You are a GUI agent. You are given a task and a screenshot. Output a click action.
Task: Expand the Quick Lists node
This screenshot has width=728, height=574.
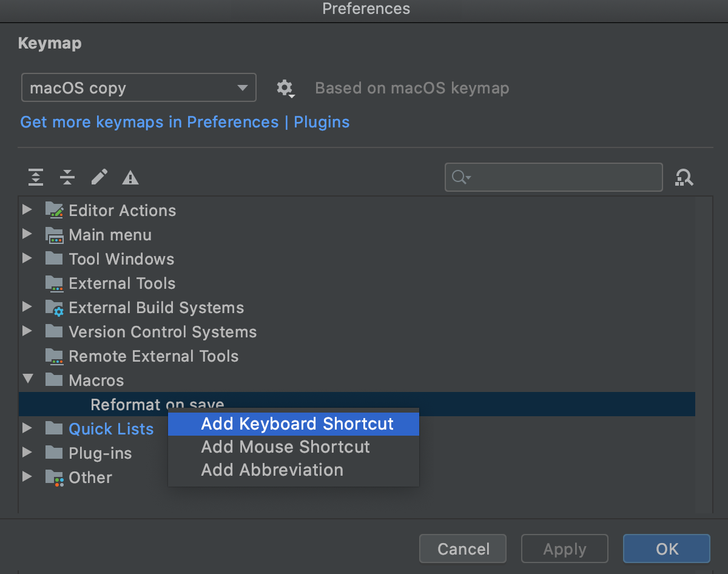pos(27,427)
